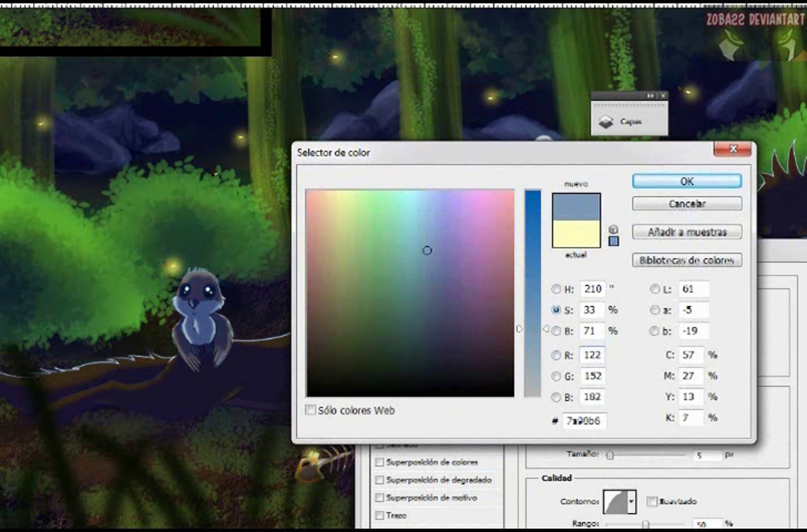The height and width of the screenshot is (532, 807).
Task: Open Bibliotecas de colores
Action: [x=687, y=260]
